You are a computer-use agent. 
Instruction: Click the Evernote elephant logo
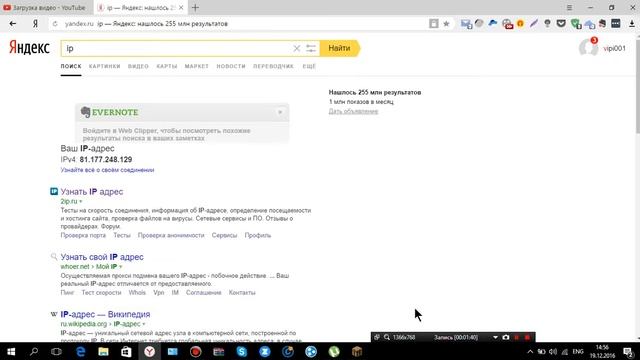pyautogui.click(x=85, y=112)
